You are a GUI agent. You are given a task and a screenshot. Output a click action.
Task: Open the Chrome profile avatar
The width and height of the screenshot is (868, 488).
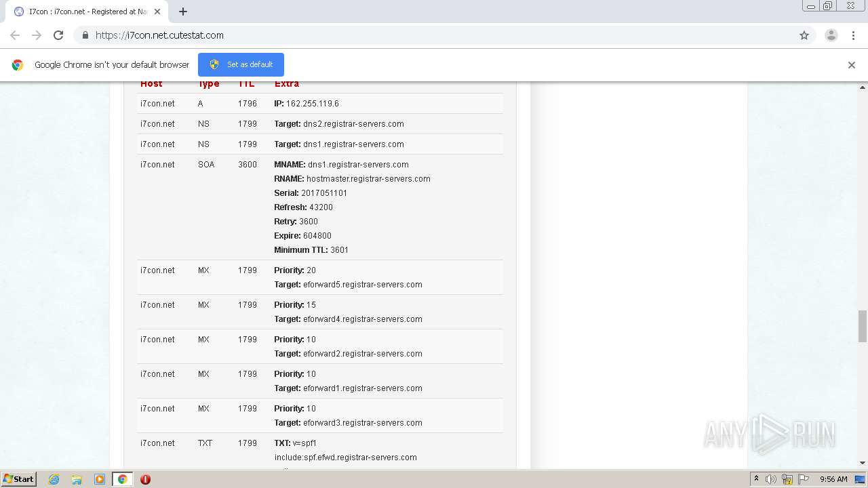[831, 35]
